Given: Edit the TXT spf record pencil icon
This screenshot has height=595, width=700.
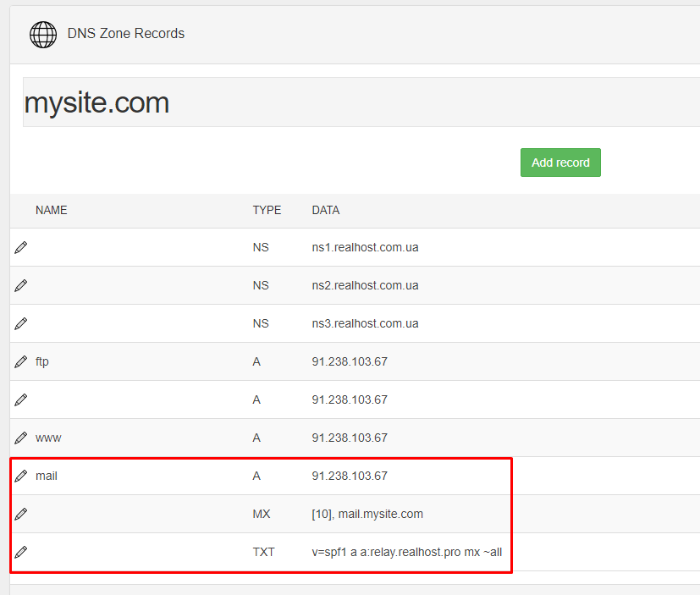Looking at the screenshot, I should pos(21,552).
